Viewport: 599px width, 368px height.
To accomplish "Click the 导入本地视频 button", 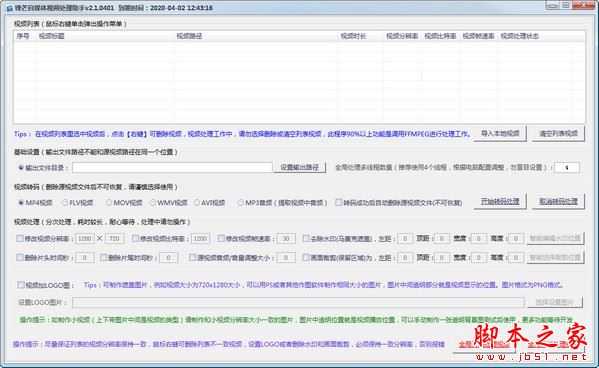I will [x=500, y=133].
